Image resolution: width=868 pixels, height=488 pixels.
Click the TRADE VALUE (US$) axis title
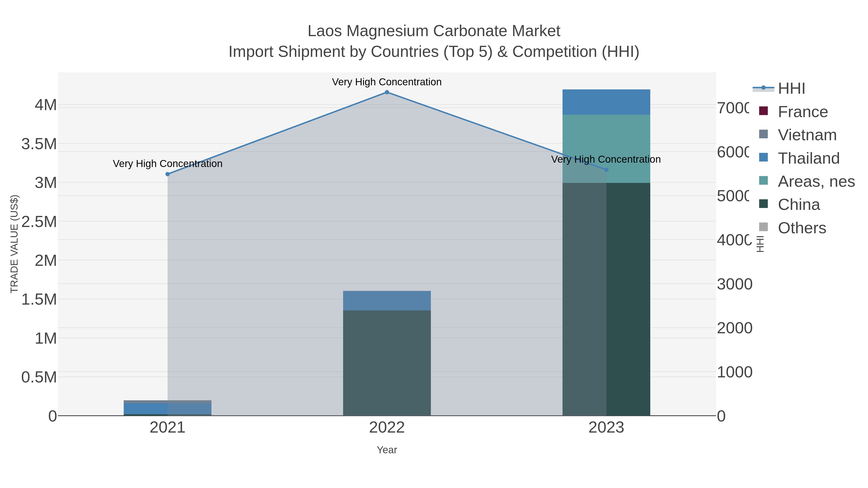coord(14,244)
